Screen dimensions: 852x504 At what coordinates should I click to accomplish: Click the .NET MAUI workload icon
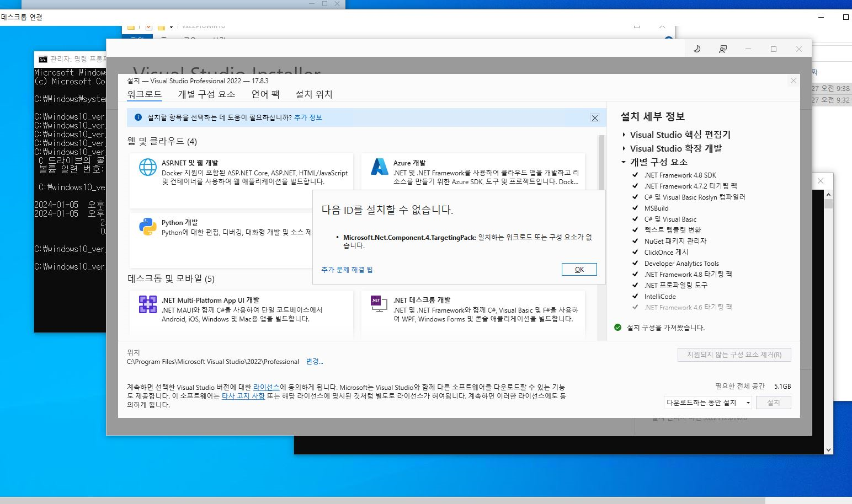[x=148, y=304]
